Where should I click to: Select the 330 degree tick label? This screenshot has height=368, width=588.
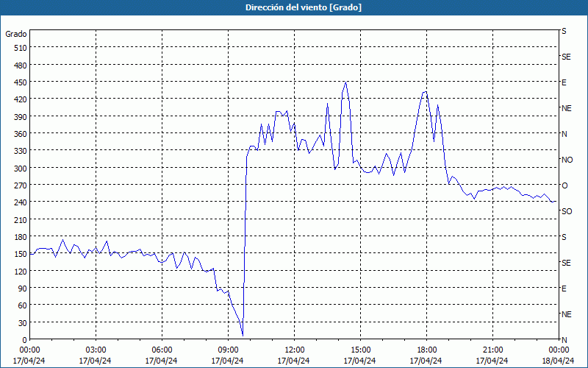(21, 151)
